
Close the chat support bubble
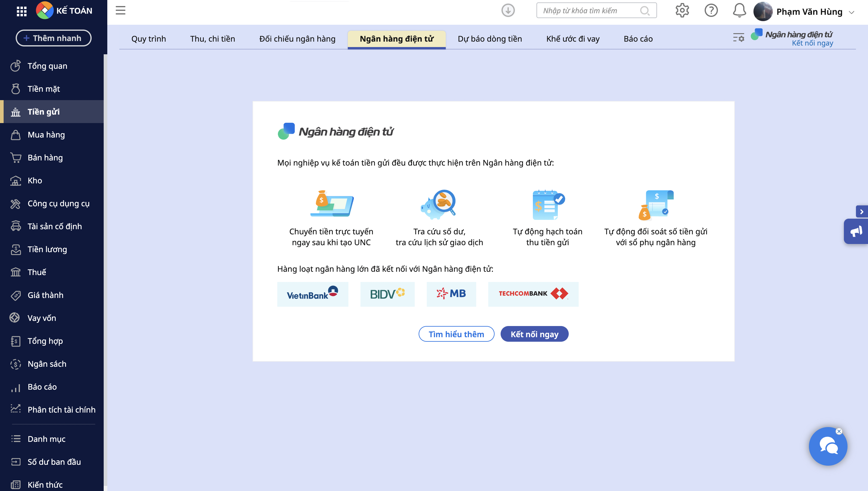[839, 431]
